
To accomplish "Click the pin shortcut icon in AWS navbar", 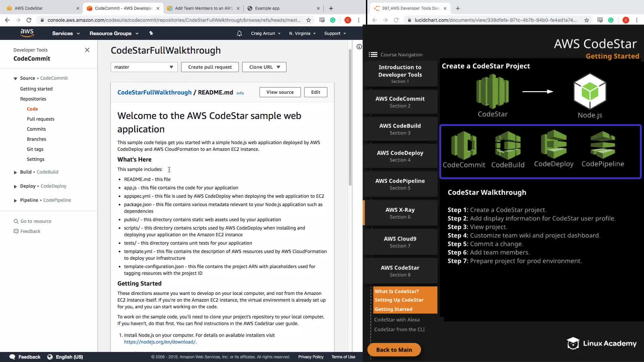I will point(151,33).
